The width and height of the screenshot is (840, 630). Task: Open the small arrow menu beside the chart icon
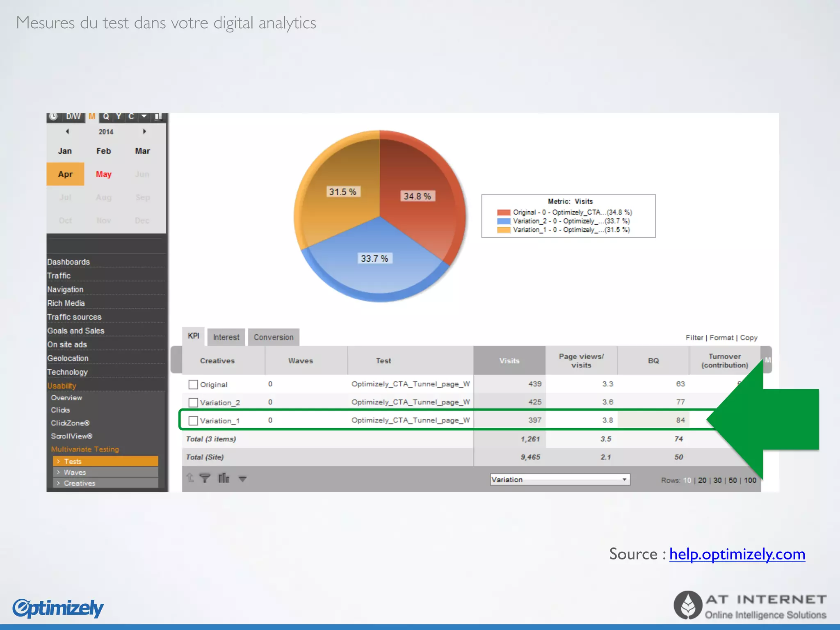click(242, 479)
